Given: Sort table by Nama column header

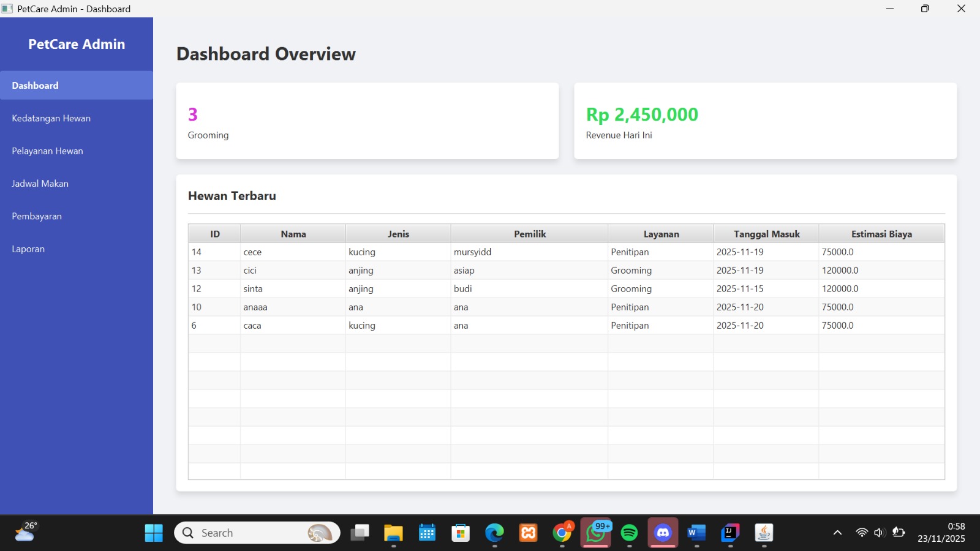Looking at the screenshot, I should coord(293,234).
